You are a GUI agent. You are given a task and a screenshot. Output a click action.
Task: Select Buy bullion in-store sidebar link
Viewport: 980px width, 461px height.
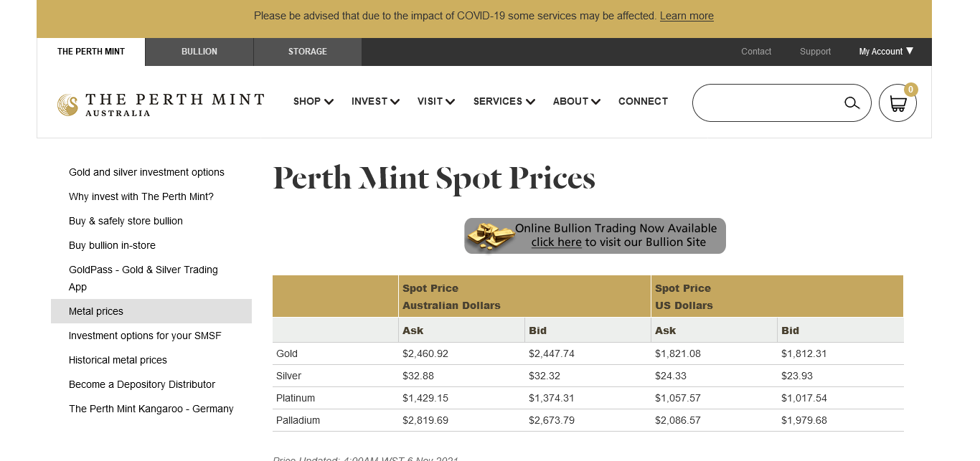tap(112, 245)
